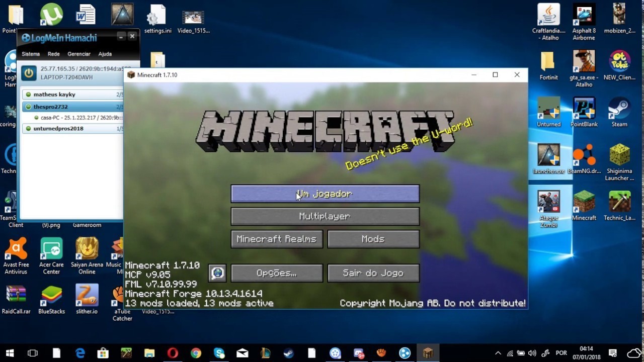Open the Mail app from the taskbar
Screen dimensions: 644x362
[x=242, y=353]
